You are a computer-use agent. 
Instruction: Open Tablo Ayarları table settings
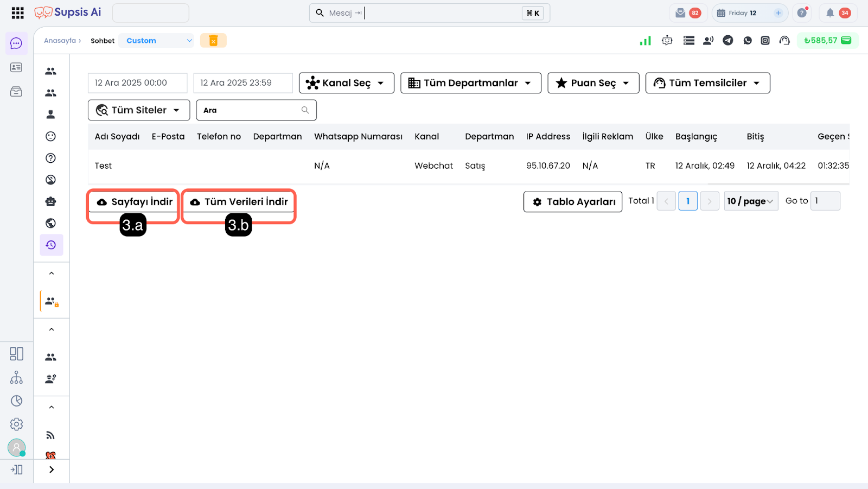572,202
